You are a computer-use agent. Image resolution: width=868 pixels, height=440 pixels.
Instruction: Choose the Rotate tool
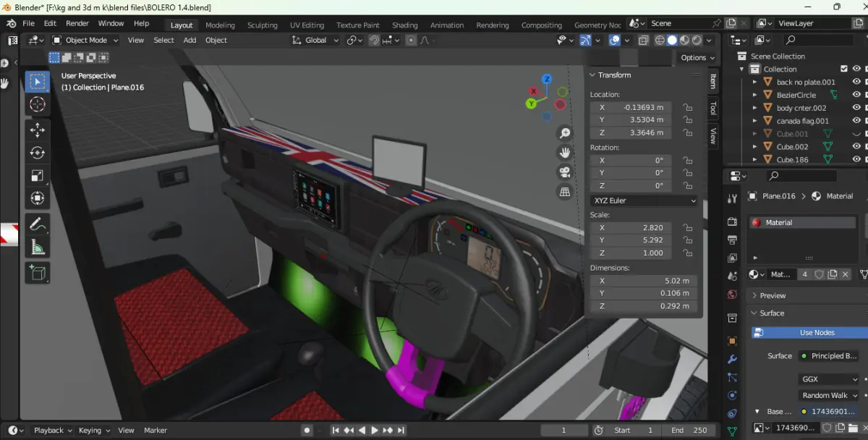(37, 153)
